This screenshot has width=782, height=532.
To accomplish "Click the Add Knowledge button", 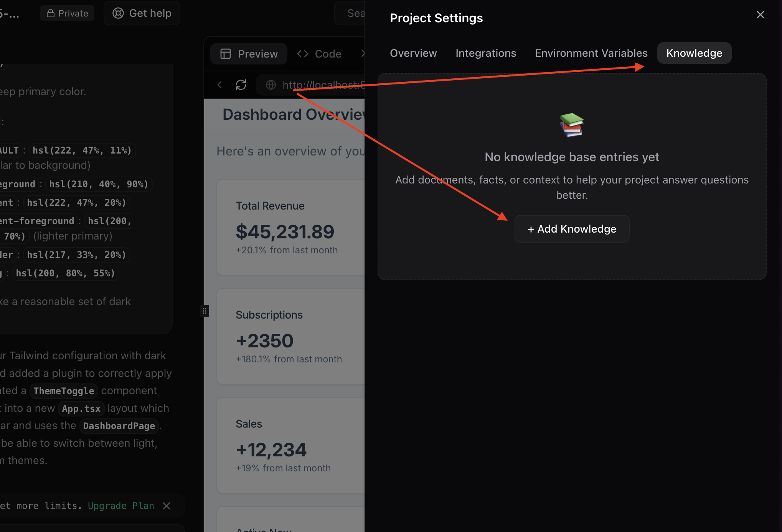I will pyautogui.click(x=572, y=229).
